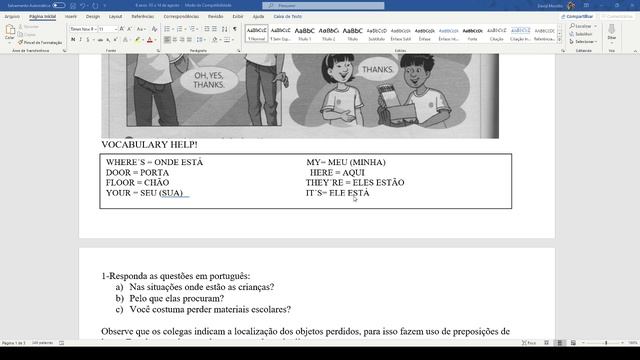640x360 pixels.
Task: Click the sort icon
Action: (x=224, y=29)
